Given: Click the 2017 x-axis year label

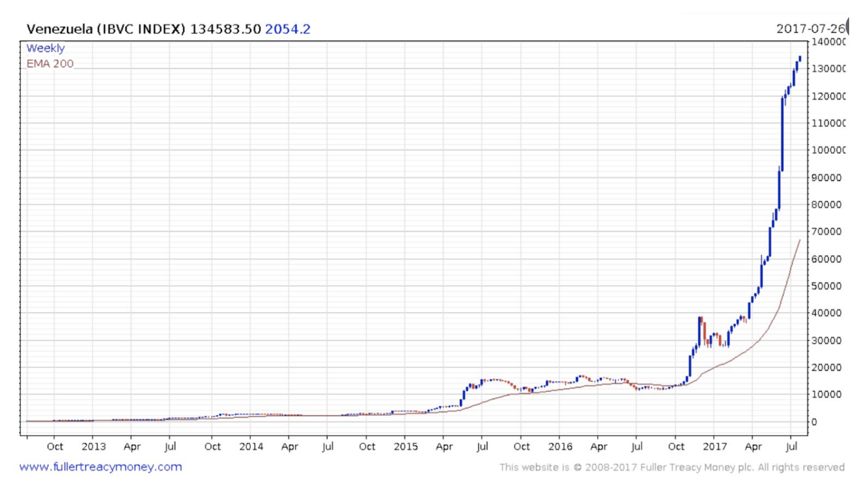Looking at the screenshot, I should (x=714, y=447).
